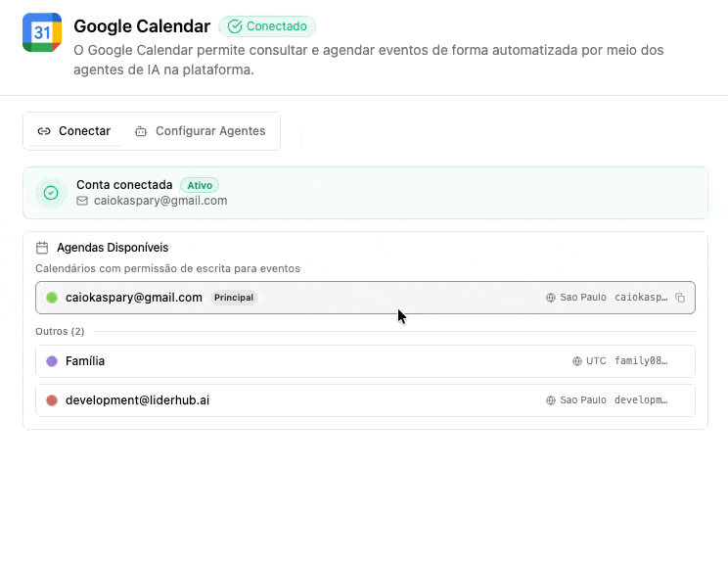Select the Família calendar row
The width and height of the screenshot is (728, 562).
click(x=365, y=361)
